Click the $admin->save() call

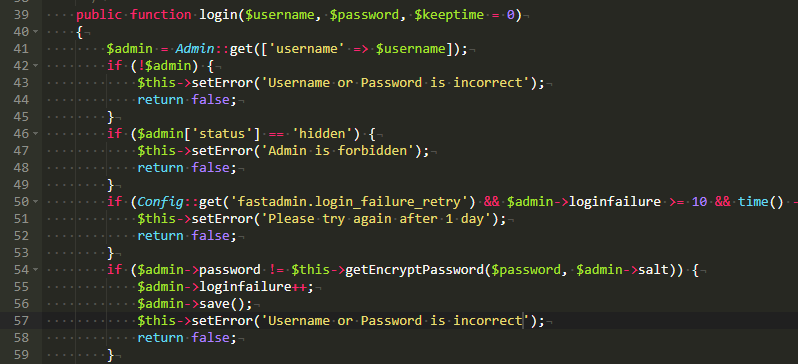pyautogui.click(x=194, y=304)
